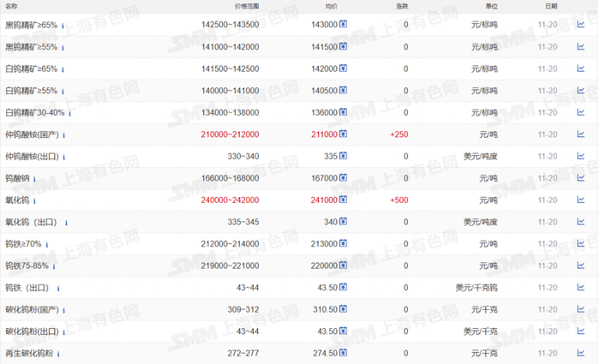The image size is (600, 364).
Task: Select the 钨铁75-85% product name
Action: [x=27, y=266]
